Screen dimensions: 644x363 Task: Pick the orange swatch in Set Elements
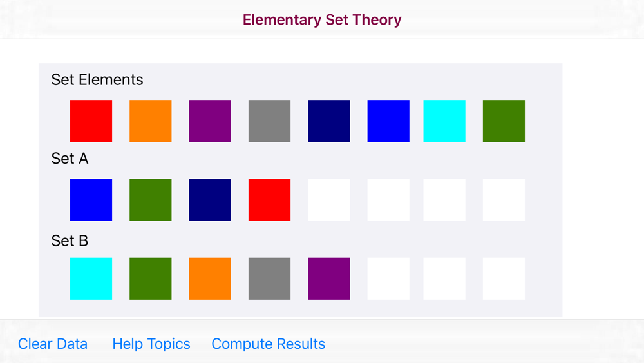[151, 121]
